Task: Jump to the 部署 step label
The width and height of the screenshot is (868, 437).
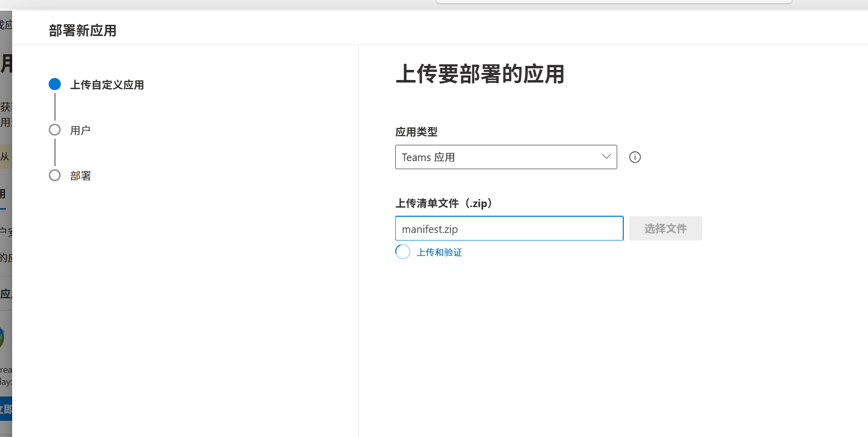Action: point(80,176)
